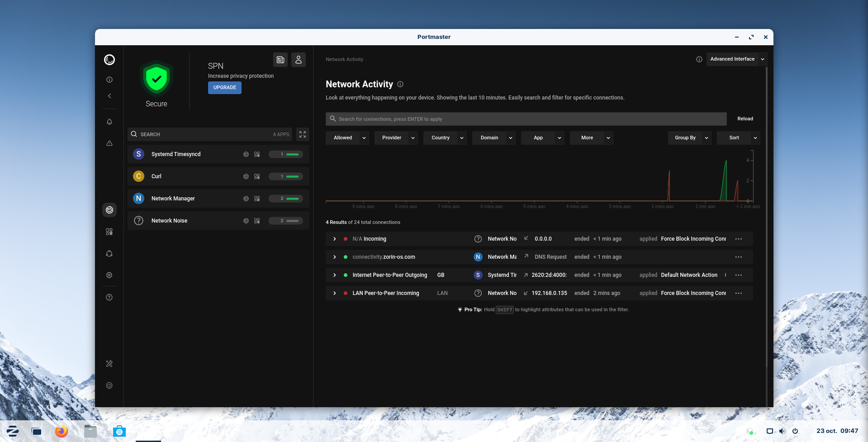Click the Reload button
The width and height of the screenshot is (868, 442).
745,119
